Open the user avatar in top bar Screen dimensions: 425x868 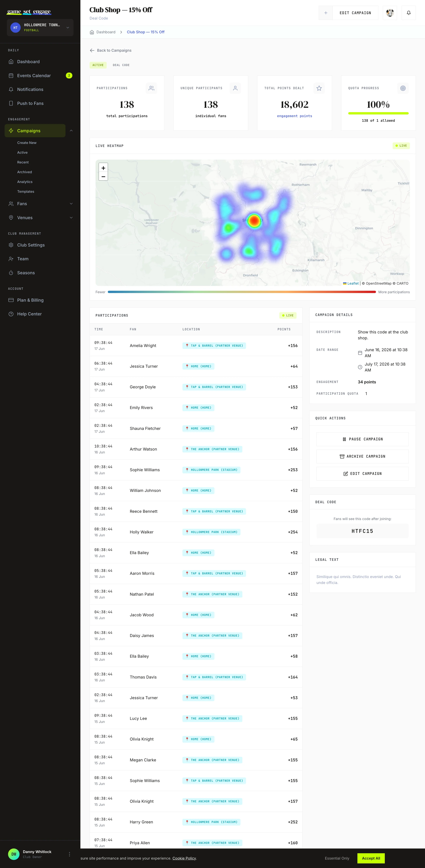coord(390,13)
